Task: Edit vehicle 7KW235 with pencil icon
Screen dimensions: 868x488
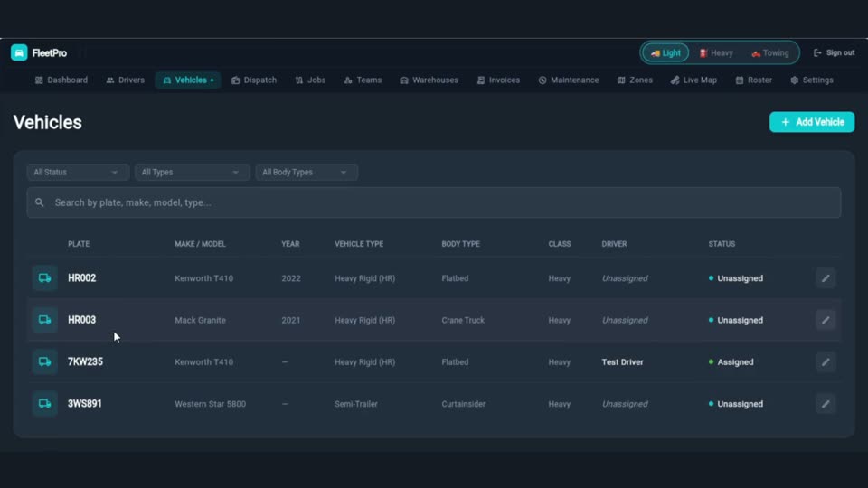Action: [826, 362]
